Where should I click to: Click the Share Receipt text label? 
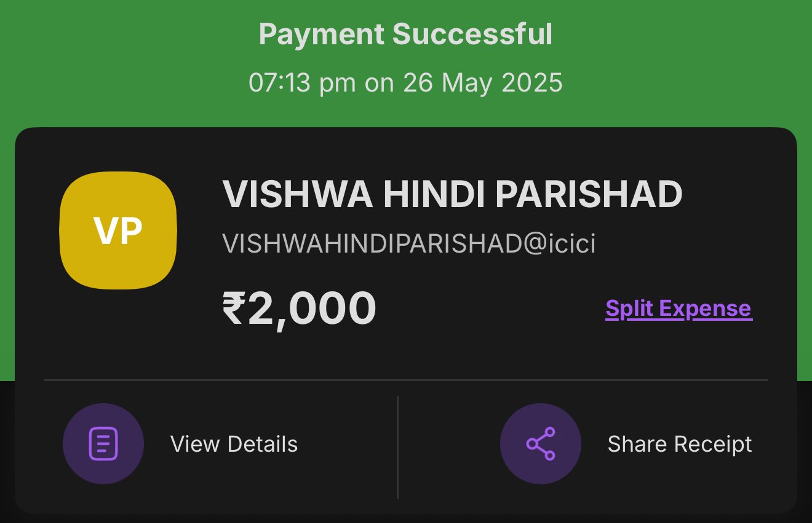(680, 444)
